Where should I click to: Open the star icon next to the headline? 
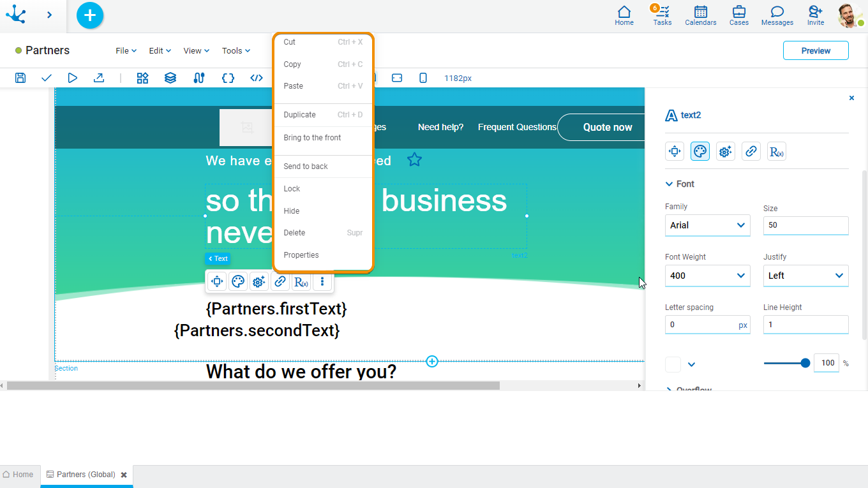pyautogui.click(x=415, y=159)
